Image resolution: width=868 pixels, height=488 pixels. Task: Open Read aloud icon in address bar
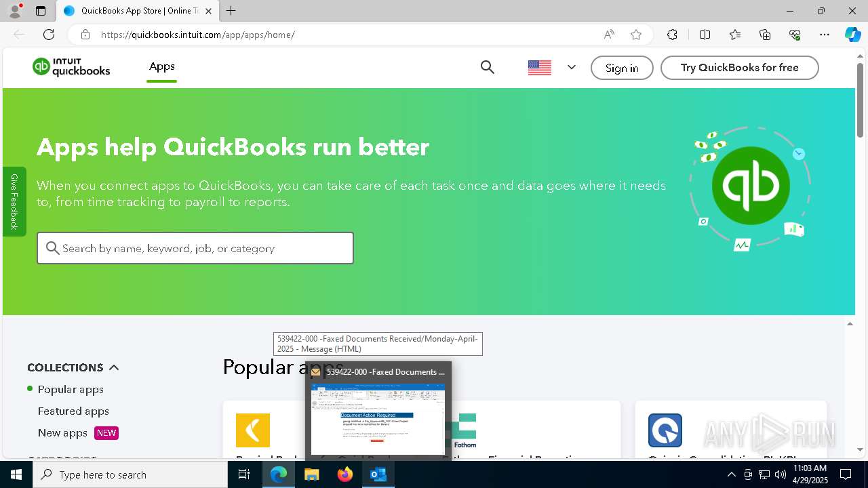coord(609,35)
